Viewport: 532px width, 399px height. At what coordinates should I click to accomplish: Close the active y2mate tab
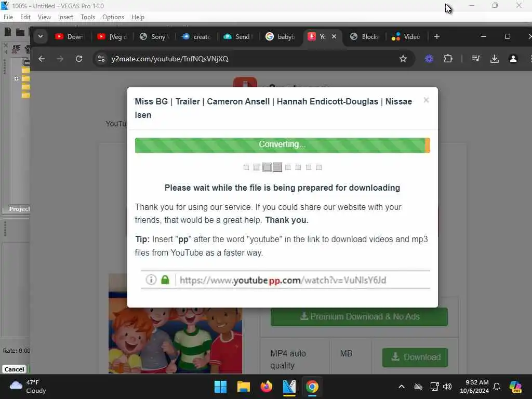coord(334,36)
